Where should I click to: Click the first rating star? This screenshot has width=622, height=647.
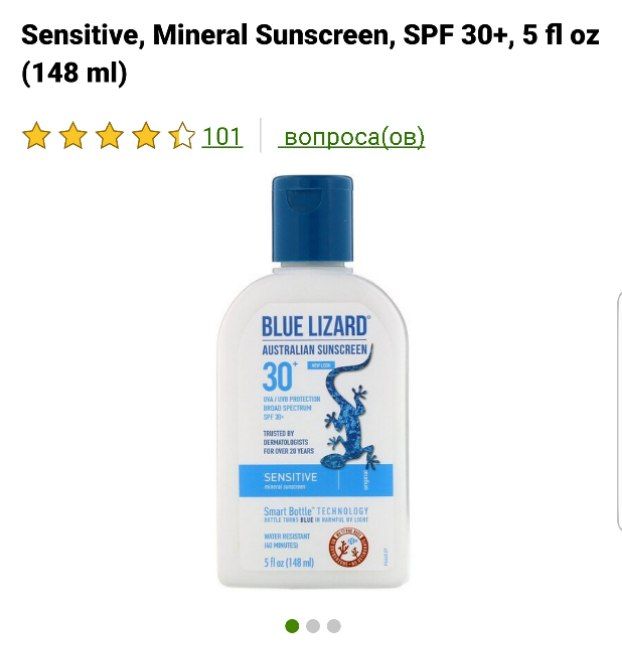(x=36, y=135)
